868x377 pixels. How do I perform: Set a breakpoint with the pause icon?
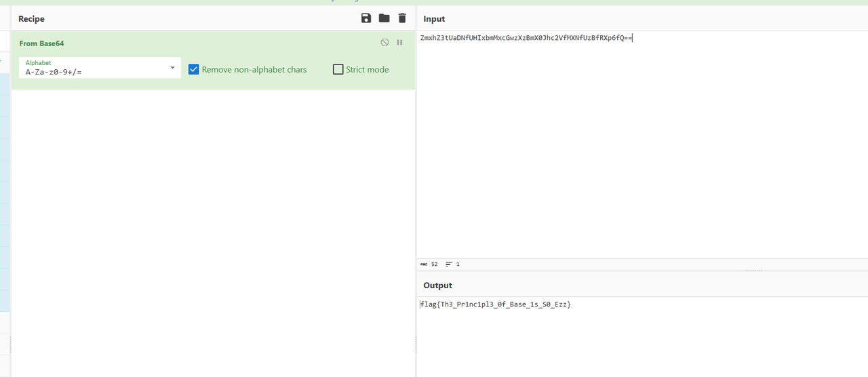pyautogui.click(x=399, y=43)
